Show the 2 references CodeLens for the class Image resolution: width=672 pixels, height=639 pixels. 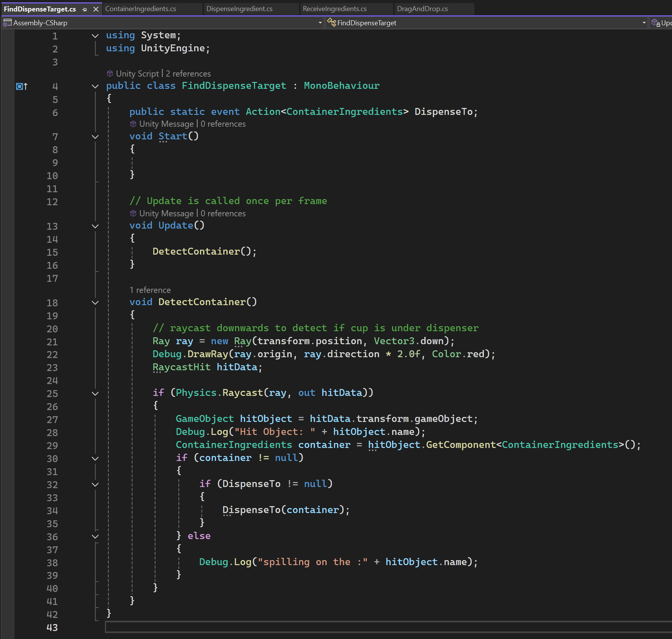188,74
